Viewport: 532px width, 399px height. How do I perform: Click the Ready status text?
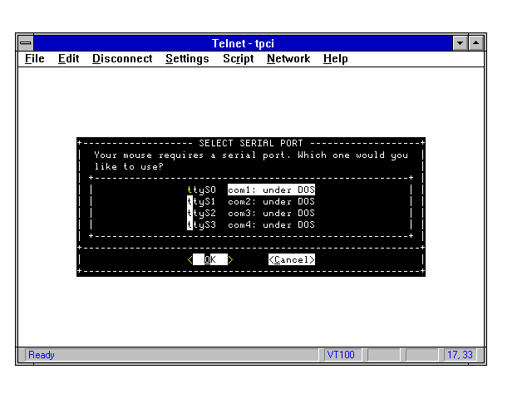point(42,355)
